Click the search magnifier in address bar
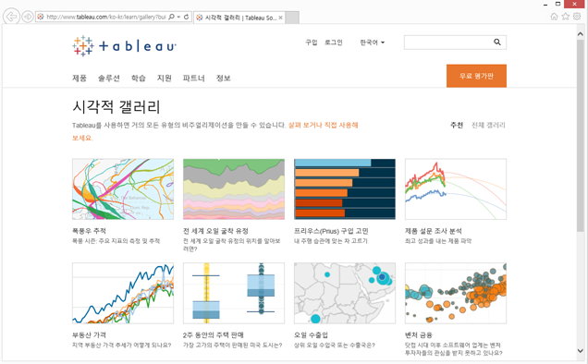Image resolution: width=588 pixels, height=364 pixels. (x=171, y=17)
